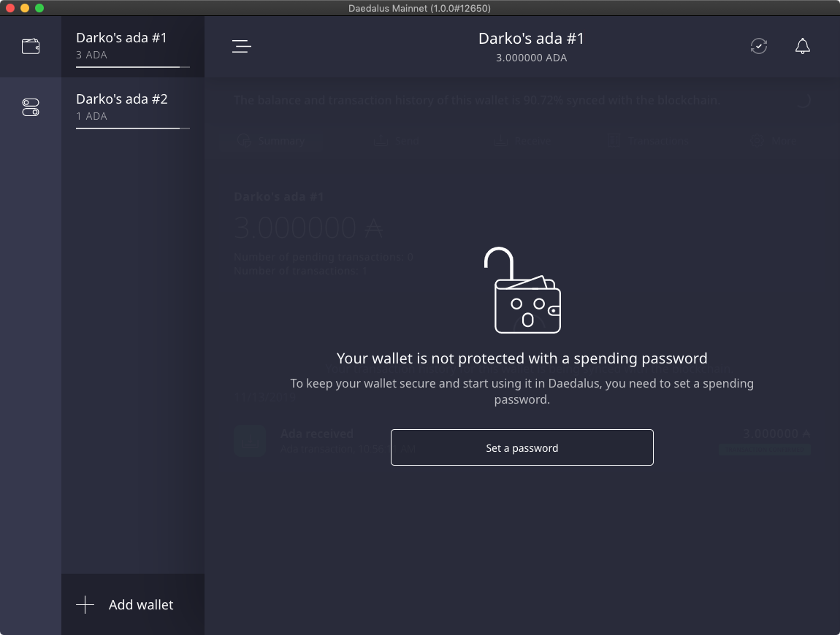Viewport: 840px width, 635px height.
Task: Click the header title Darko's ada #1
Action: (x=531, y=39)
